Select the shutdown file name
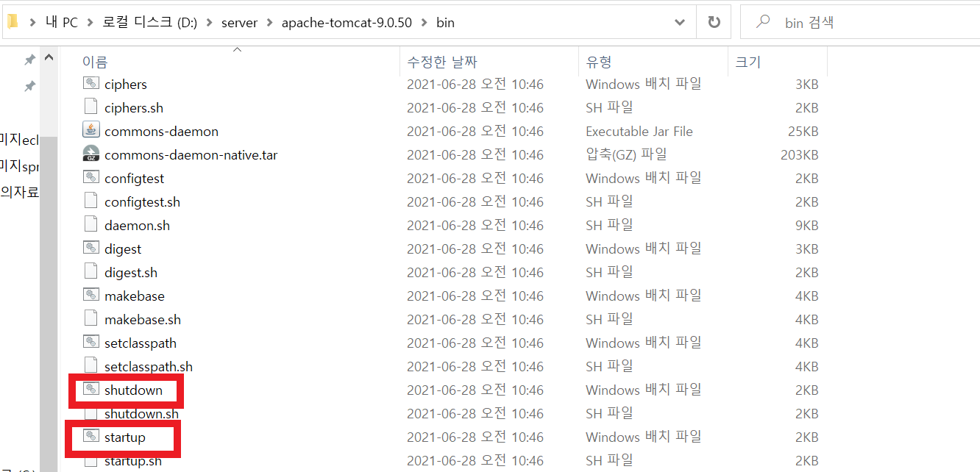This screenshot has width=980, height=472. pyautogui.click(x=133, y=390)
